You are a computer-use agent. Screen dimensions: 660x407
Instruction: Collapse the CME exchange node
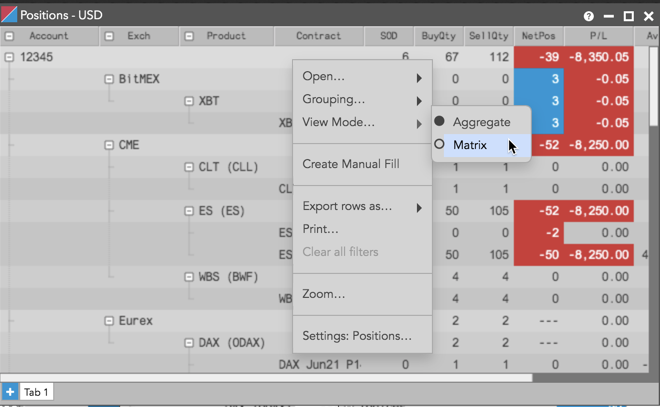point(109,145)
